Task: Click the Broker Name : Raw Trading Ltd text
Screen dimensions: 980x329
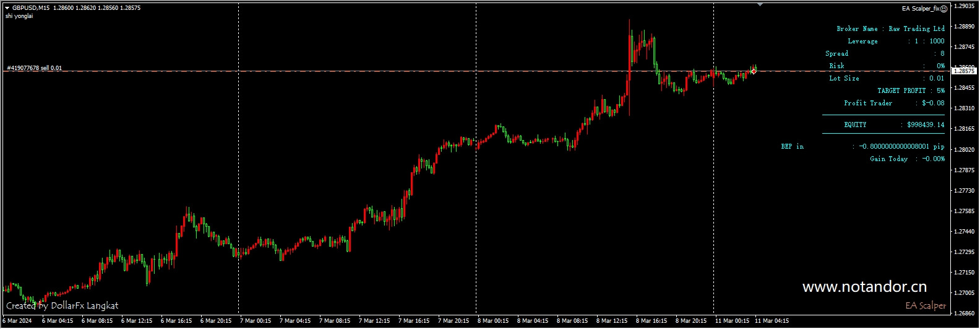Action: (x=890, y=29)
